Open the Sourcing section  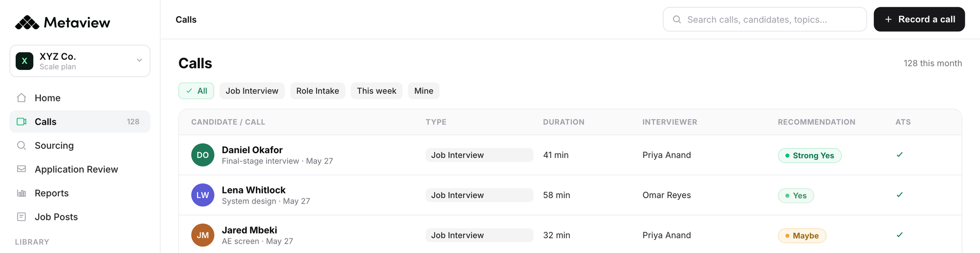(x=80, y=145)
